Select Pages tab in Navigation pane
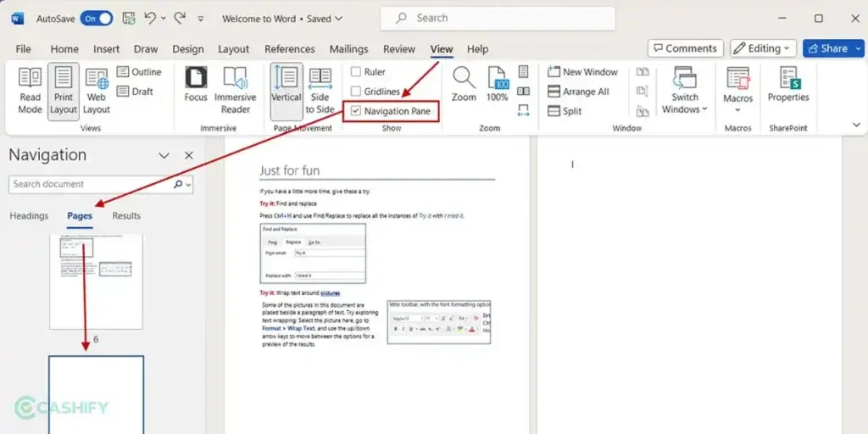The height and width of the screenshot is (434, 868). pos(80,216)
